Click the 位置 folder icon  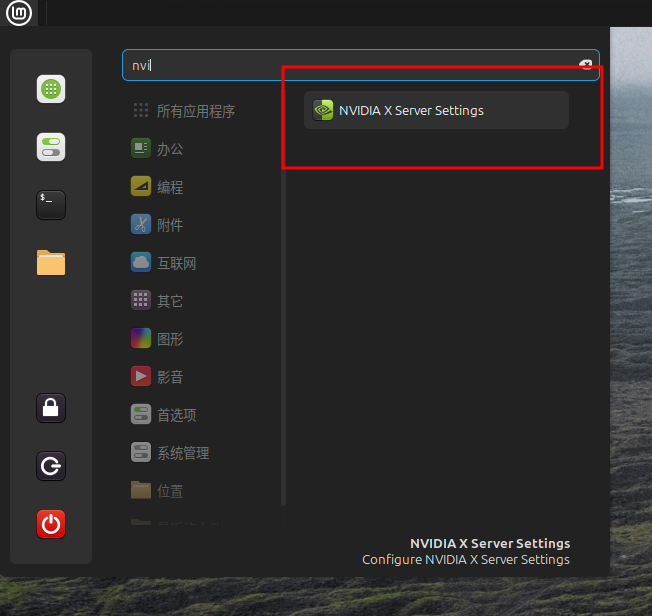(x=141, y=490)
